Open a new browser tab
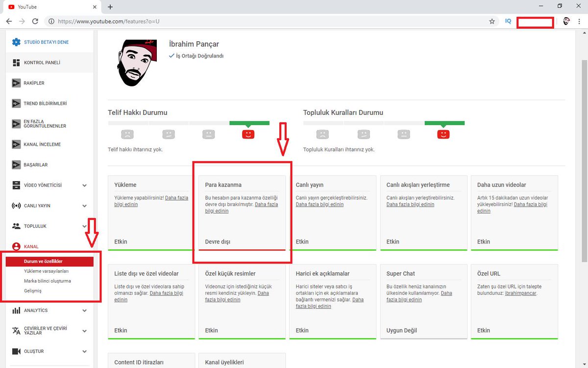 pos(110,7)
